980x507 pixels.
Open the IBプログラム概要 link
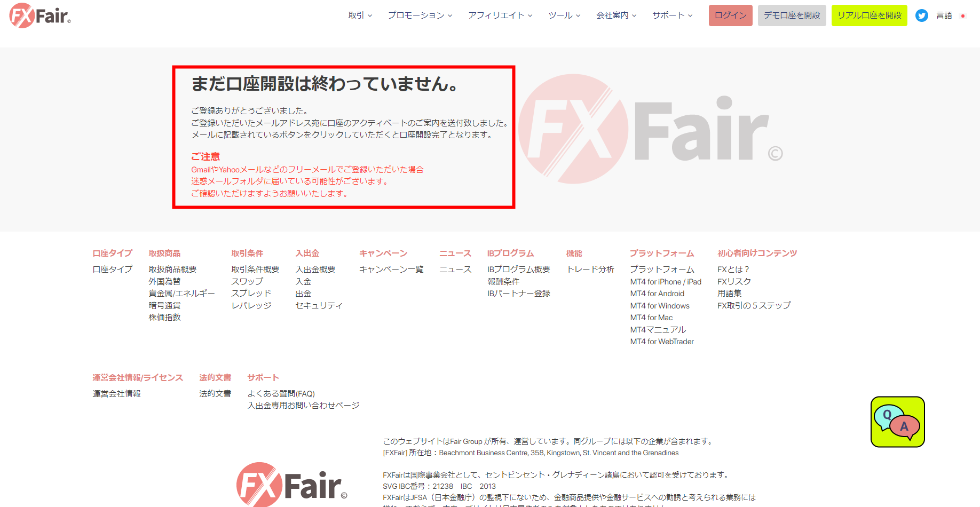click(519, 270)
